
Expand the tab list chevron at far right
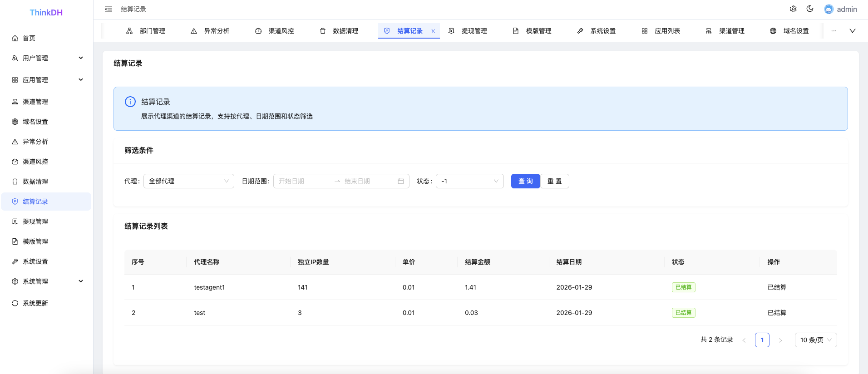pos(853,31)
